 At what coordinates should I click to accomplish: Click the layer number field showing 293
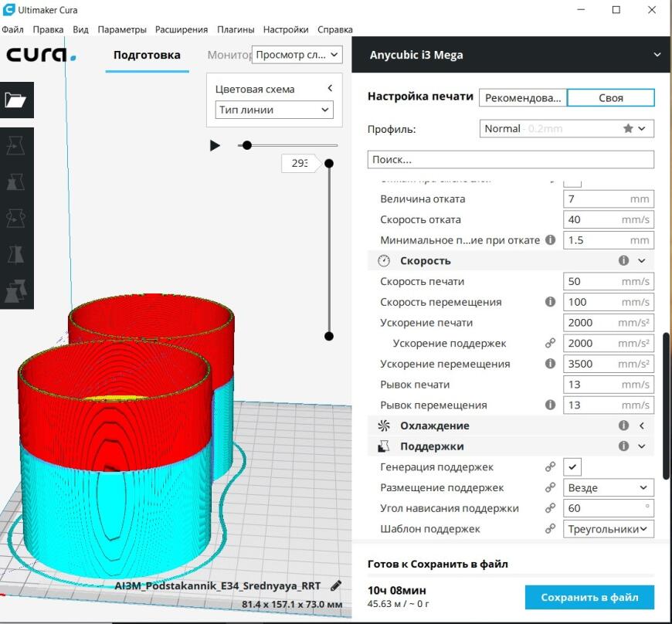point(299,163)
